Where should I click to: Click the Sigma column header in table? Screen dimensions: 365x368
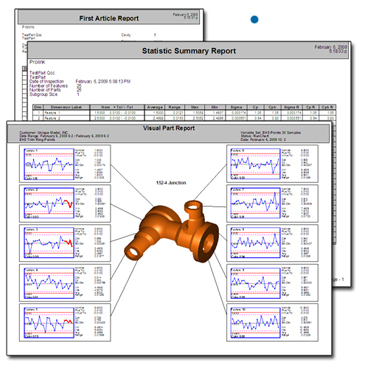[x=236, y=107]
